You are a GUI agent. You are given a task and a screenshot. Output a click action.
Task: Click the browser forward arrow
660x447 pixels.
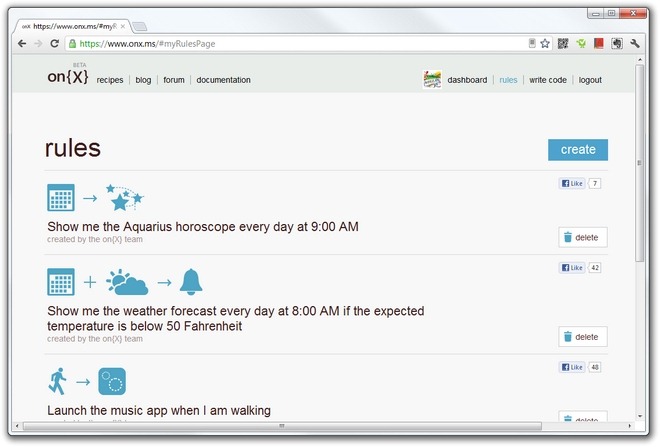(x=38, y=43)
